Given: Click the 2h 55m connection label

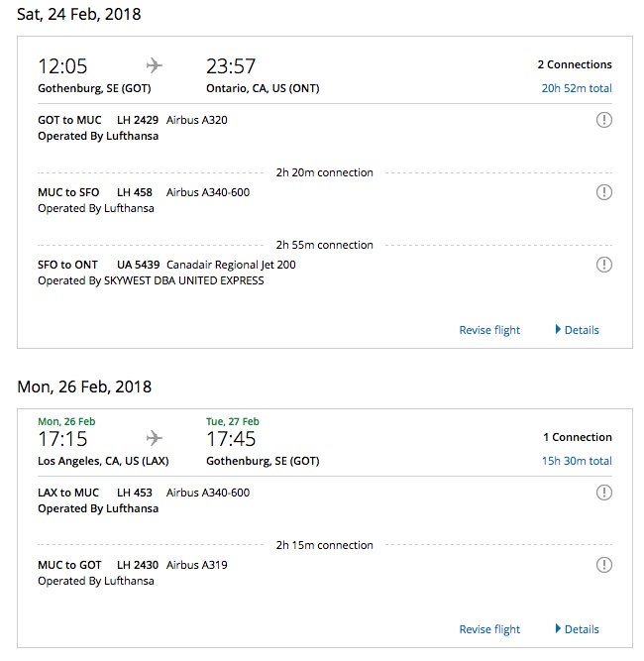Looking at the screenshot, I should click(x=324, y=245).
